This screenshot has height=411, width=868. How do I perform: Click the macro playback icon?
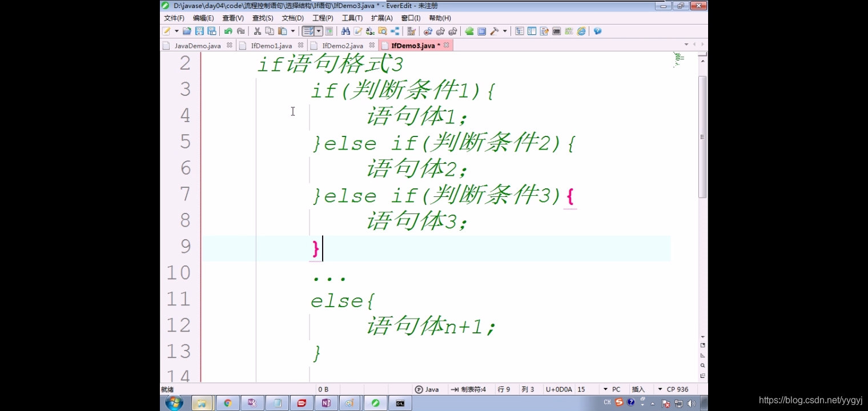[x=440, y=31]
